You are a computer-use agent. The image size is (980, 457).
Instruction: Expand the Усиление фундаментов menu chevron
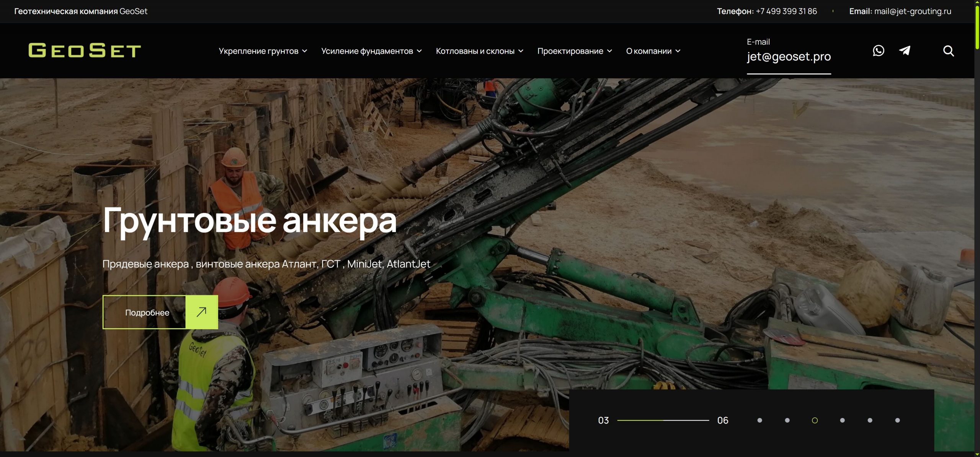419,51
